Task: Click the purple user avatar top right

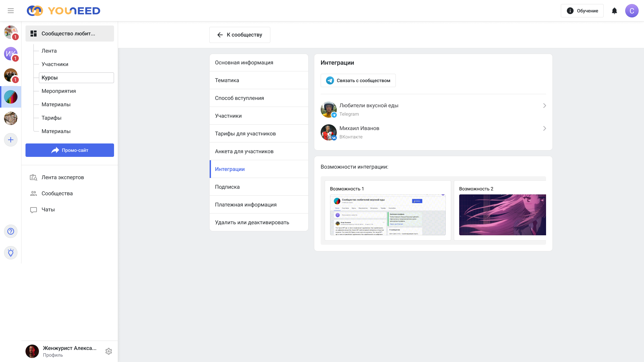Action: [x=632, y=11]
